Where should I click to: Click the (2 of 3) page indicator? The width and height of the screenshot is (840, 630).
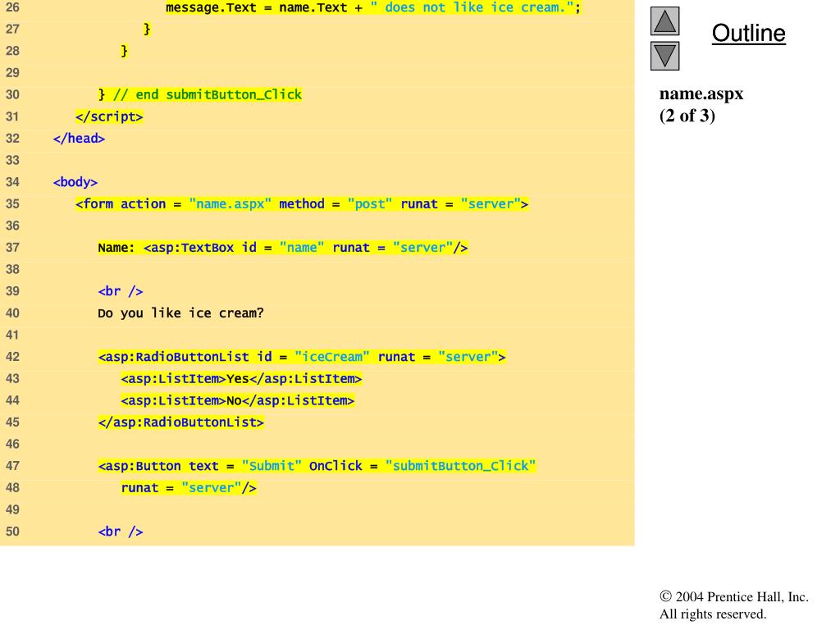687,116
